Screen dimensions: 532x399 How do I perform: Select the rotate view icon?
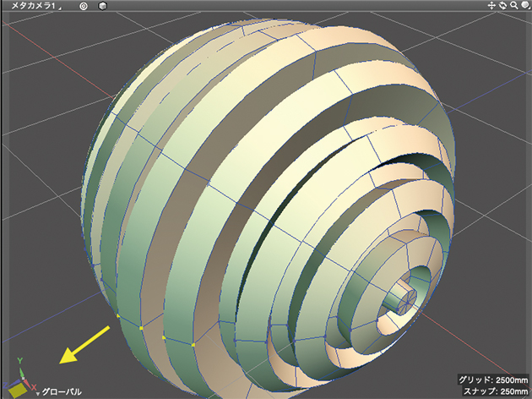[x=502, y=6]
